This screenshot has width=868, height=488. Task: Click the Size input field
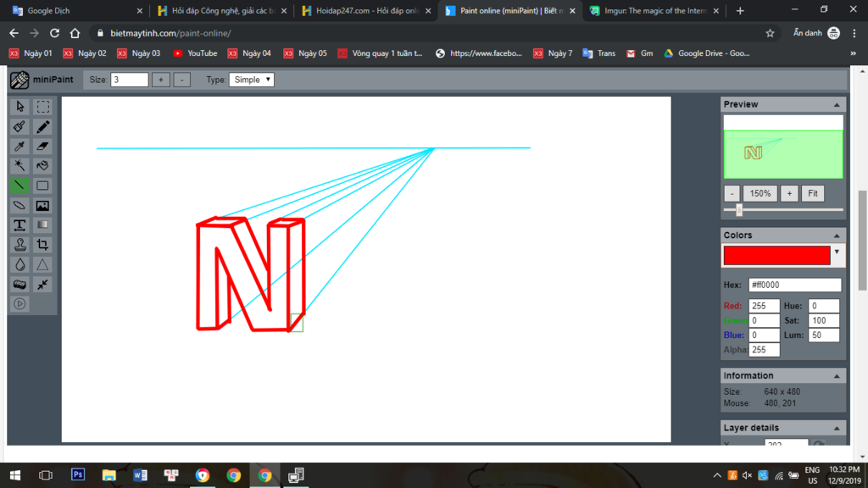click(x=130, y=80)
